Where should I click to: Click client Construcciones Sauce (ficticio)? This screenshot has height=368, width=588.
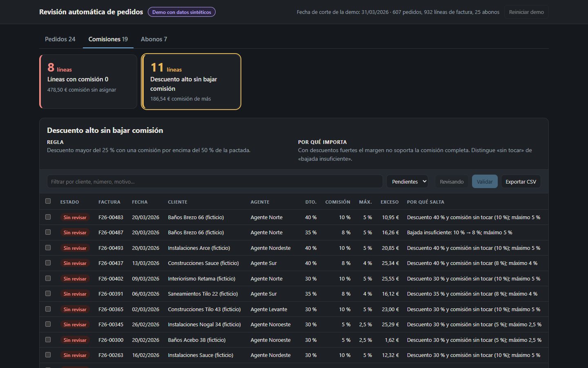tap(203, 263)
